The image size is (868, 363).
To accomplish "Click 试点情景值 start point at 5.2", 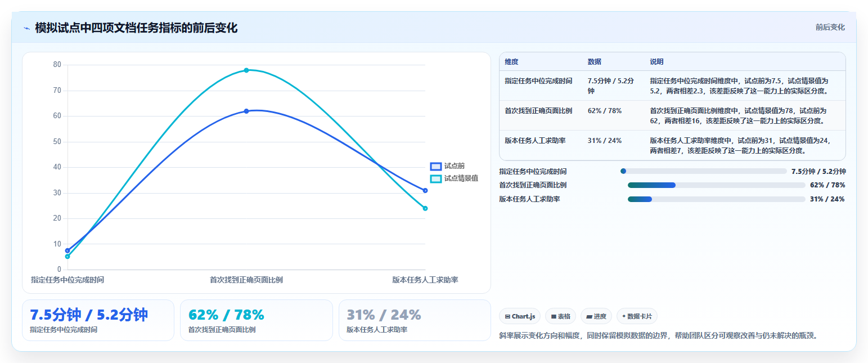I will point(68,257).
